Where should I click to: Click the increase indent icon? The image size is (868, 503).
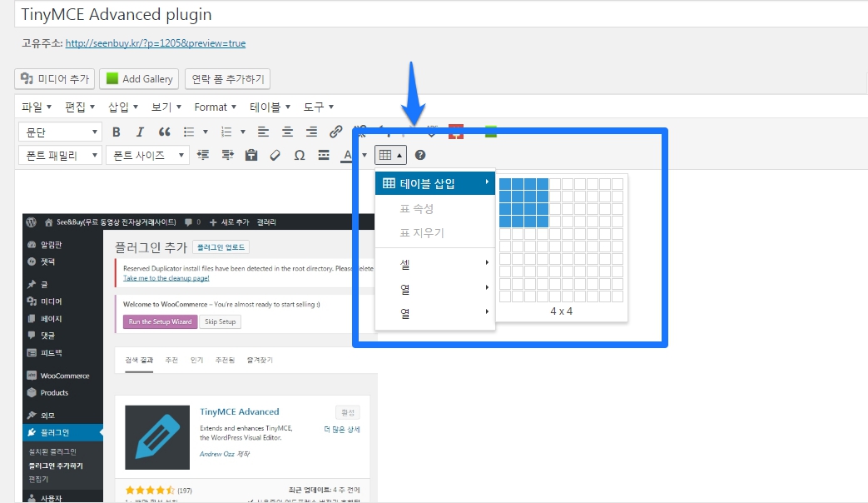[226, 155]
